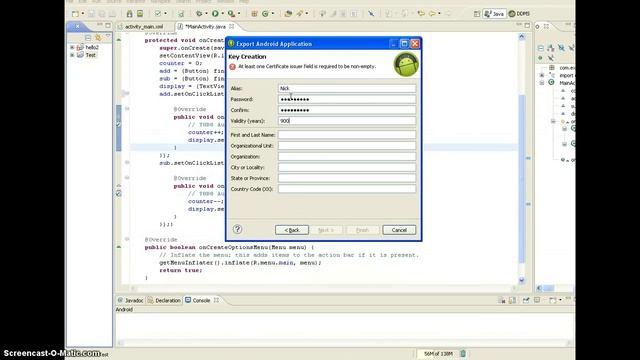
Task: Click the heap status 56M of 138M
Action: [438, 353]
